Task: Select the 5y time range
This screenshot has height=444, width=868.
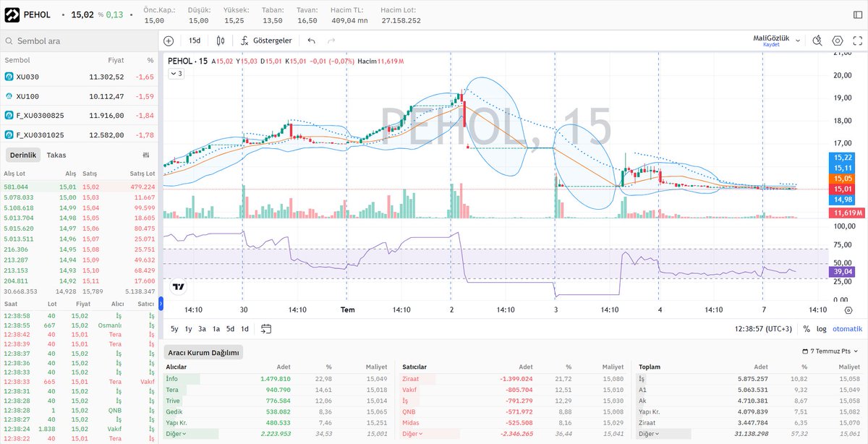Action: click(174, 328)
